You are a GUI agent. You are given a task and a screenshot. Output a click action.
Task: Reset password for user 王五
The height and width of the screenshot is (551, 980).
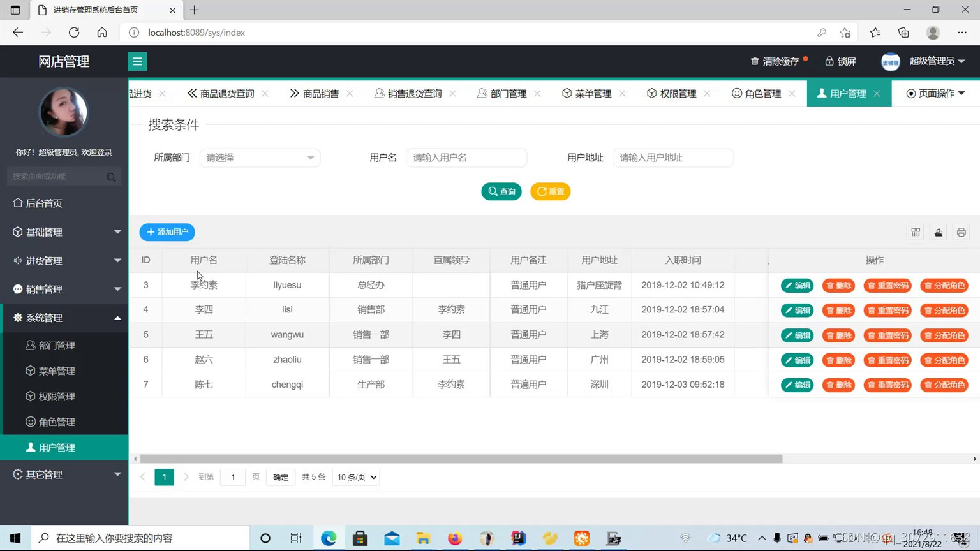[x=887, y=335]
